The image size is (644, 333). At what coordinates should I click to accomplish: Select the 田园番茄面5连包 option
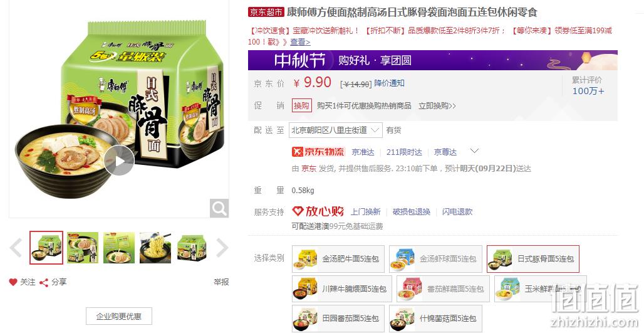pyautogui.click(x=338, y=318)
